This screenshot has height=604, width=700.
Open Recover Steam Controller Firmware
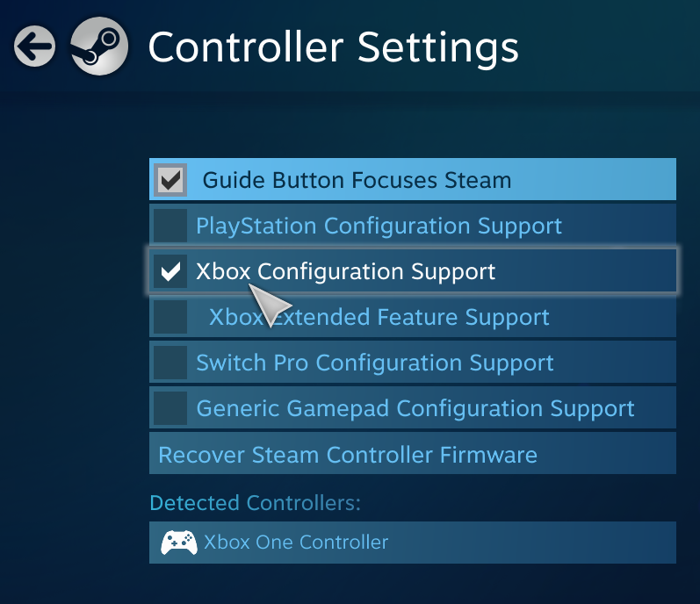(347, 455)
